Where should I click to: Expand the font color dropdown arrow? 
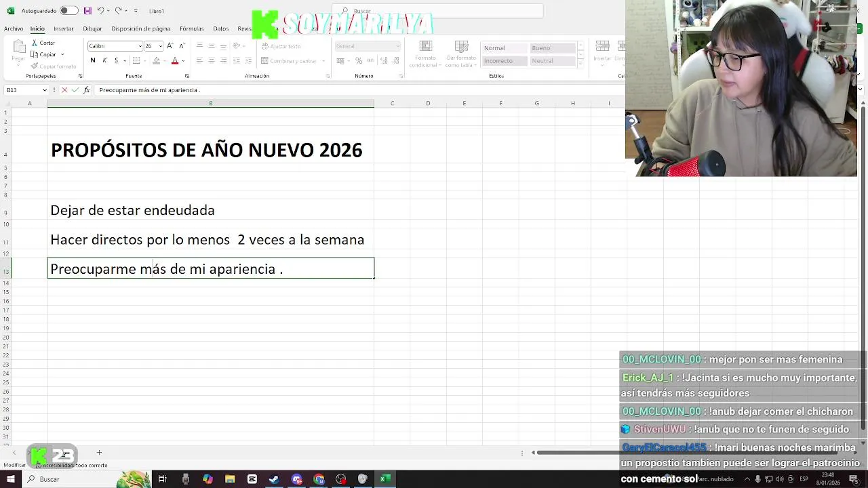tap(184, 61)
